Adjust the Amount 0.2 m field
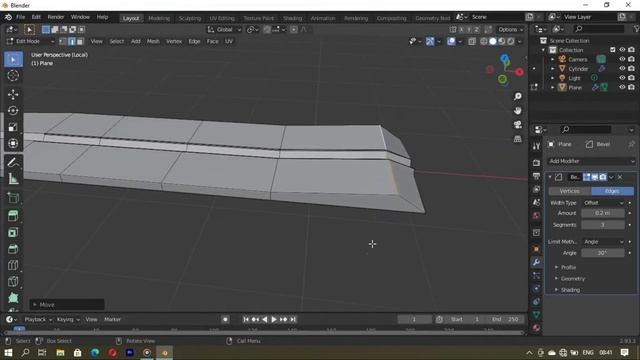This screenshot has width=640, height=360. click(603, 213)
